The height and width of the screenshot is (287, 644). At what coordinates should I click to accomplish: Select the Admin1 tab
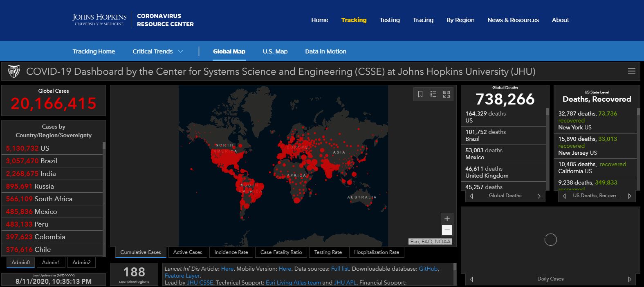(x=51, y=263)
